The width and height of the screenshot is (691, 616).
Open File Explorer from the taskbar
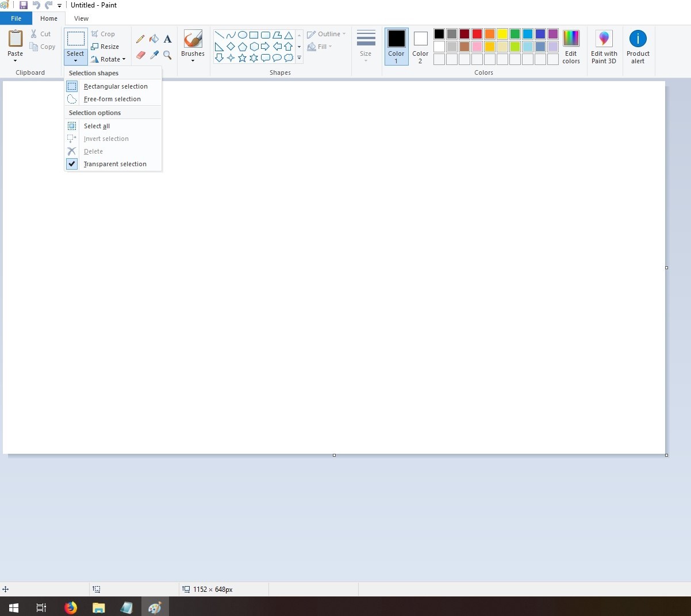(x=99, y=607)
